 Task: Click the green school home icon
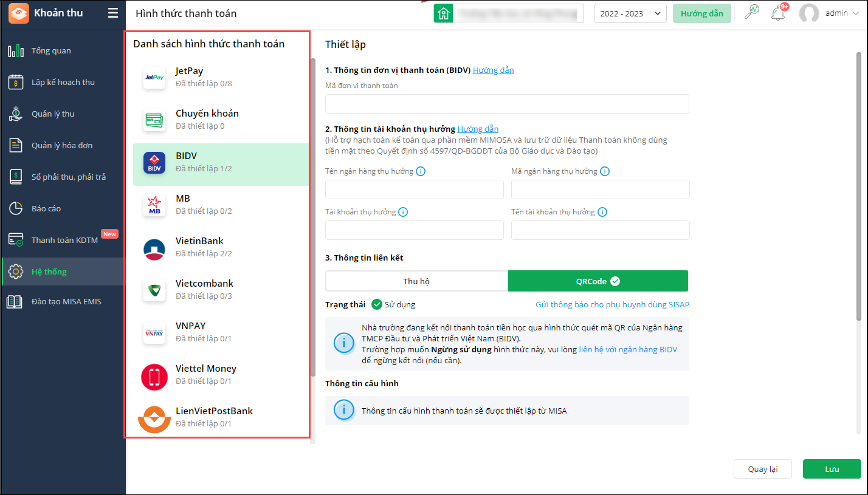pyautogui.click(x=443, y=13)
